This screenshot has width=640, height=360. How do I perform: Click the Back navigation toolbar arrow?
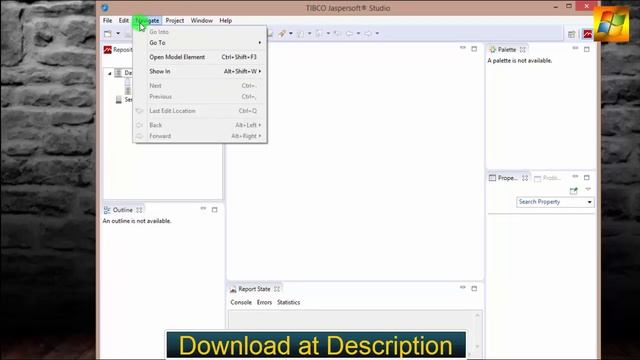[x=349, y=34]
